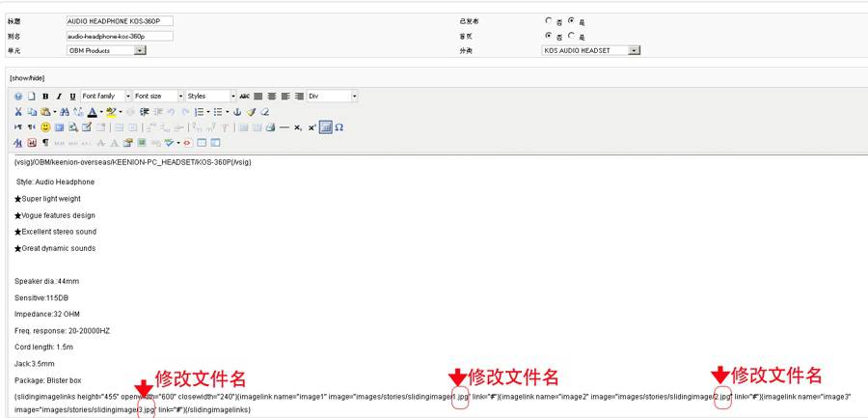Screen dimensions: 868x418
Task: Click the text color A icon
Action: pyautogui.click(x=92, y=112)
